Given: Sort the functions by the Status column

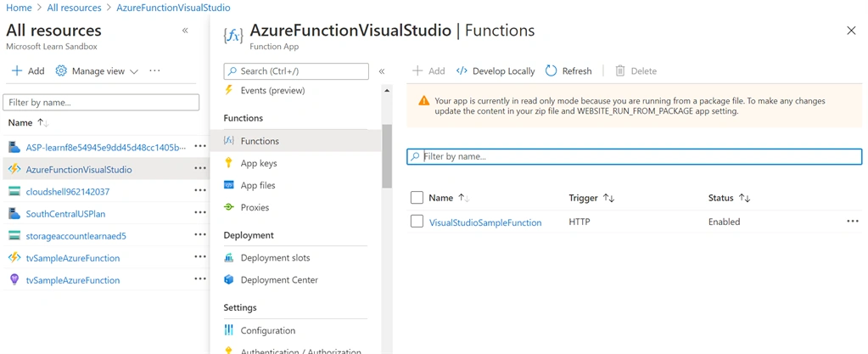Looking at the screenshot, I should point(729,198).
